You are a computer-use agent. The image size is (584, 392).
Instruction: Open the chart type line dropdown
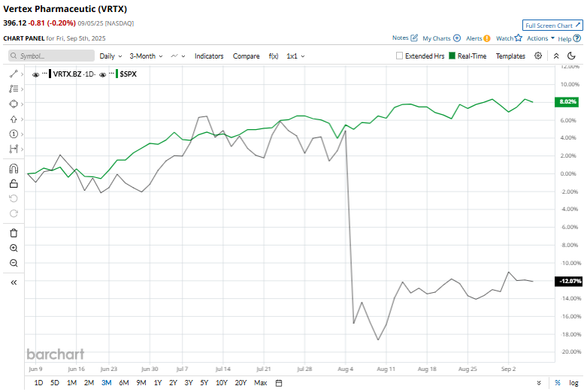[x=178, y=56]
